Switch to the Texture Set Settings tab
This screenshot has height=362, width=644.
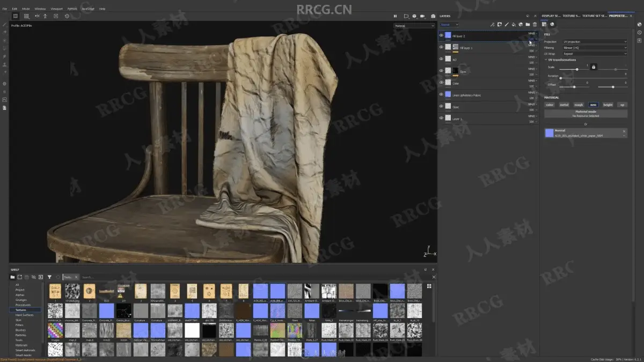click(x=595, y=16)
